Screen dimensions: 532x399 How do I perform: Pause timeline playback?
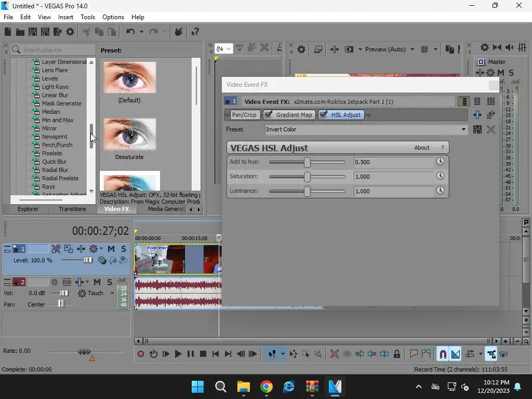tap(191, 354)
